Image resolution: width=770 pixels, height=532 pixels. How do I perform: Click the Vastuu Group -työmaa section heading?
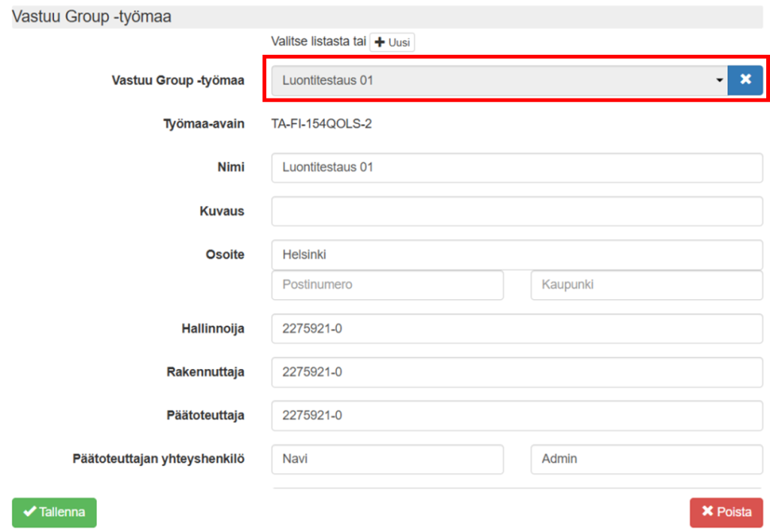point(92,17)
